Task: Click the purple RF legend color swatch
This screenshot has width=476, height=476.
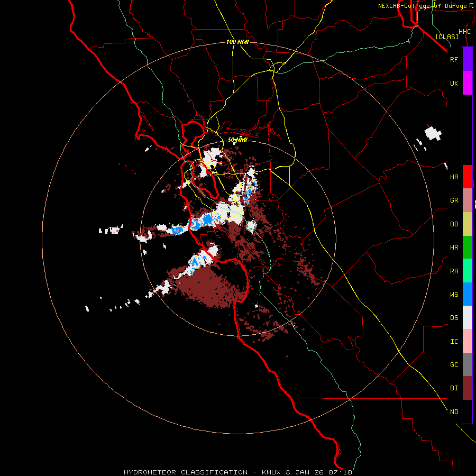Action: [x=467, y=59]
